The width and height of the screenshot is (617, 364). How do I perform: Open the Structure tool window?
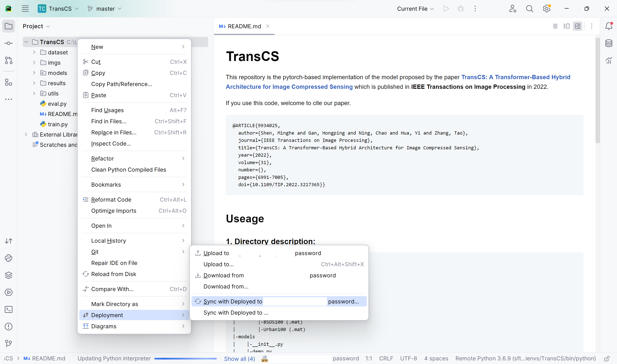(9, 82)
